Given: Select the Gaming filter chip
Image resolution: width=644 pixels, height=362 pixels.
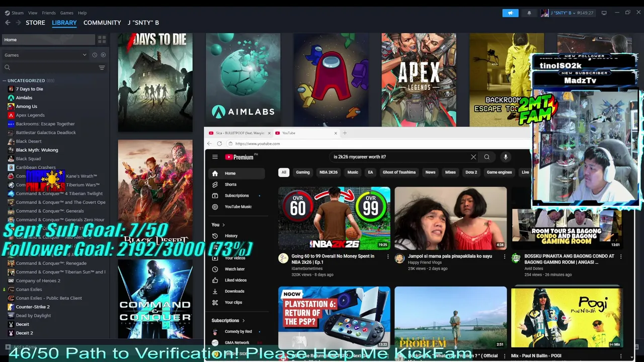Looking at the screenshot, I should coord(303,172).
